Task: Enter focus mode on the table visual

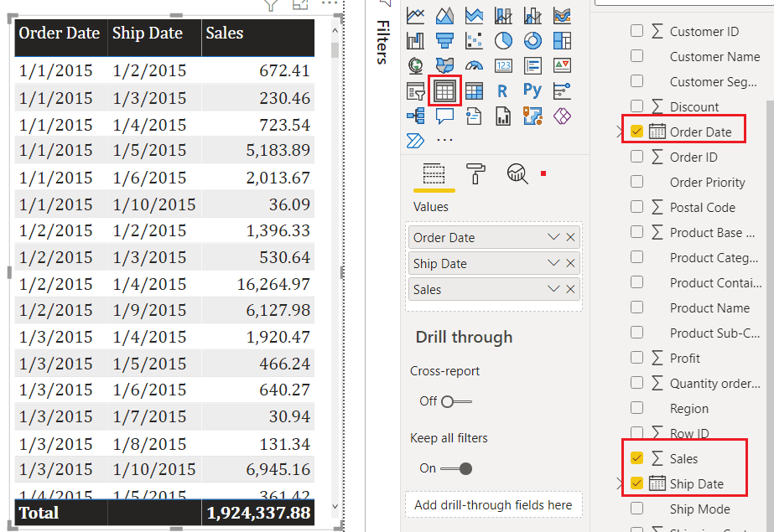Action: pos(300,5)
